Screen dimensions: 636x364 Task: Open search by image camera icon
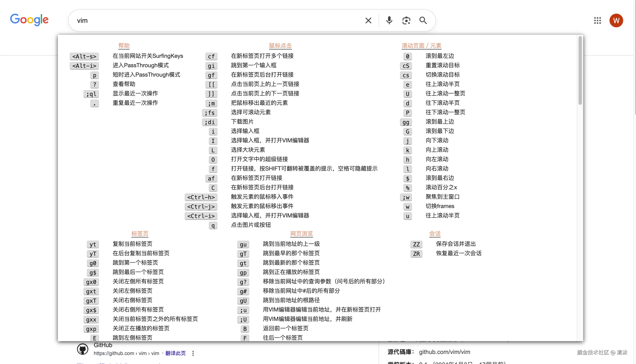tap(406, 20)
